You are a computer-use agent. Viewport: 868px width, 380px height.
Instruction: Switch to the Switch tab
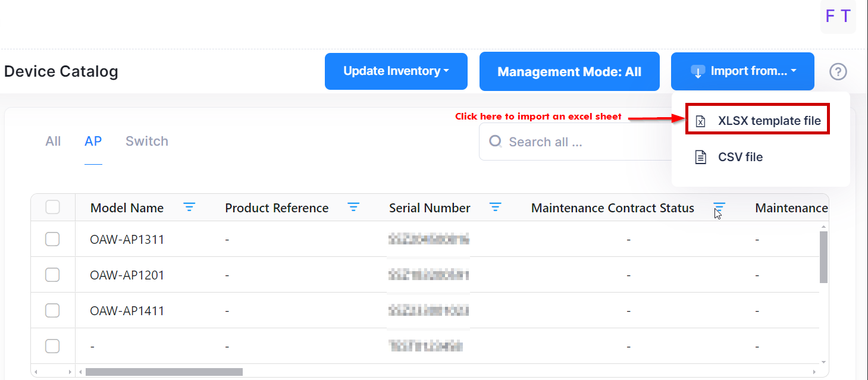146,142
